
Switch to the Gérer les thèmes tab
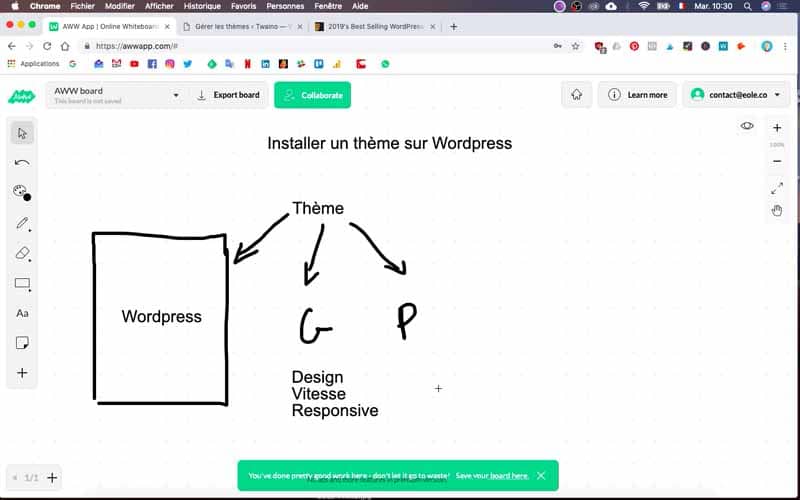pos(242,27)
